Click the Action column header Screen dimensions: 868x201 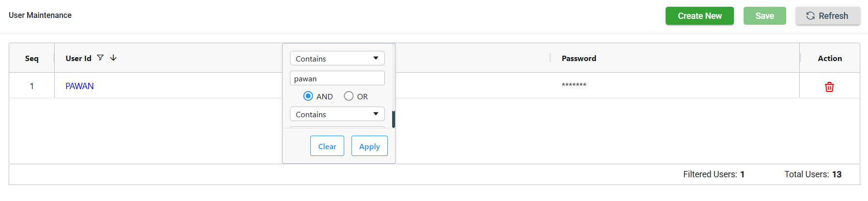pos(830,59)
